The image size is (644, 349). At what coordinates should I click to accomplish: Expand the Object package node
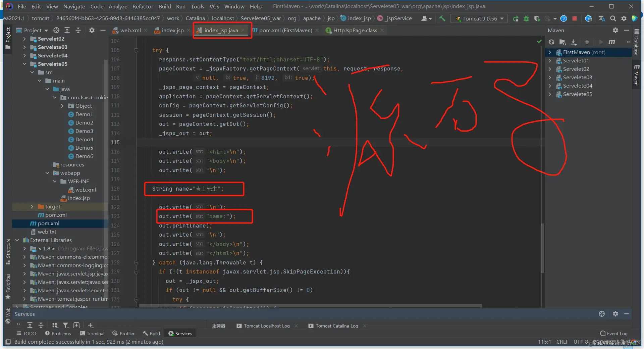click(x=62, y=106)
